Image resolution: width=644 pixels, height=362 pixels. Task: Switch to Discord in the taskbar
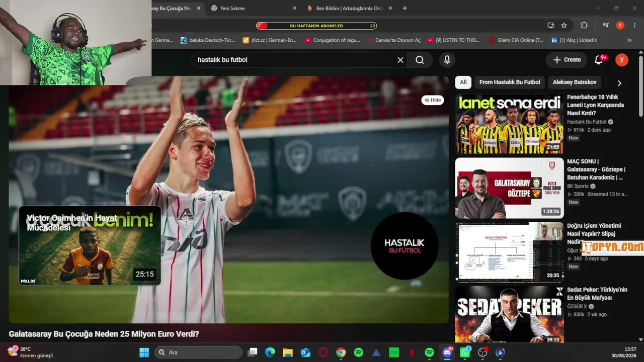447,352
